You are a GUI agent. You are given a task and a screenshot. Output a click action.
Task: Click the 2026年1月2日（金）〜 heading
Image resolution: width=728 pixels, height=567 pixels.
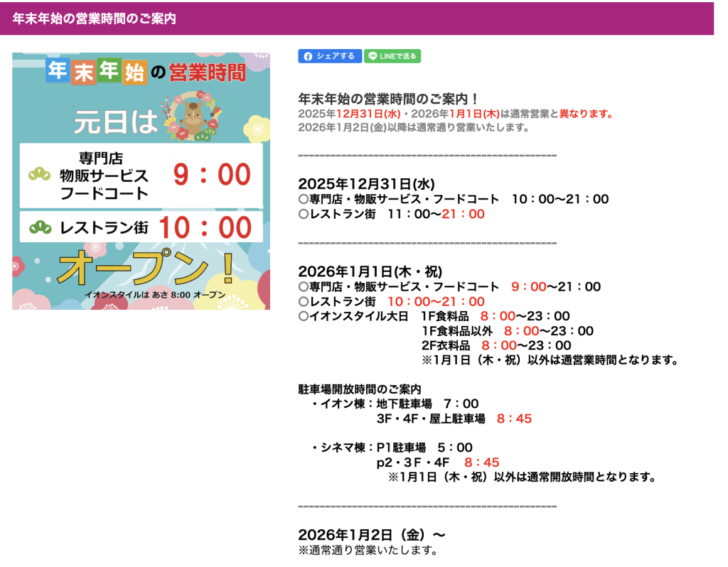(372, 534)
